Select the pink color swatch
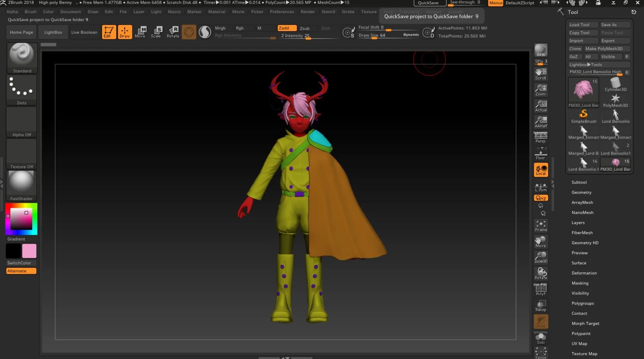 [x=29, y=251]
